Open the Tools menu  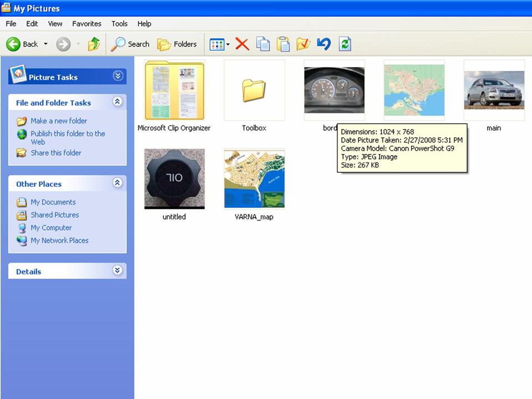[x=120, y=24]
